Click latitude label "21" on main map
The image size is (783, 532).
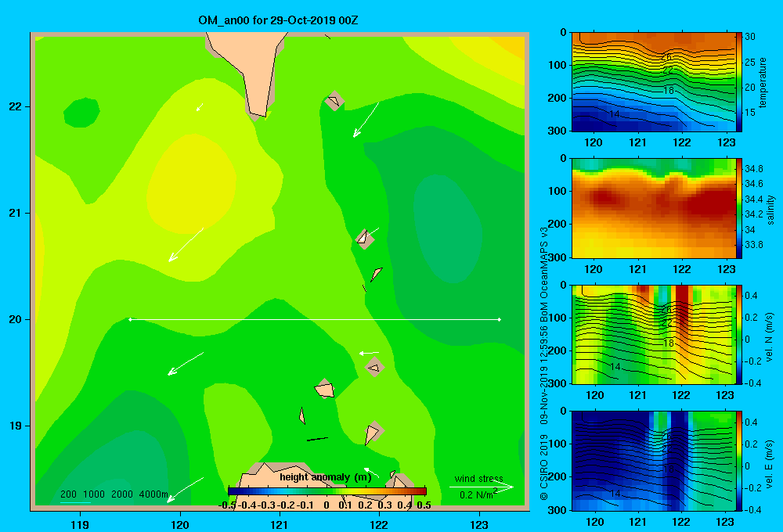coord(16,213)
